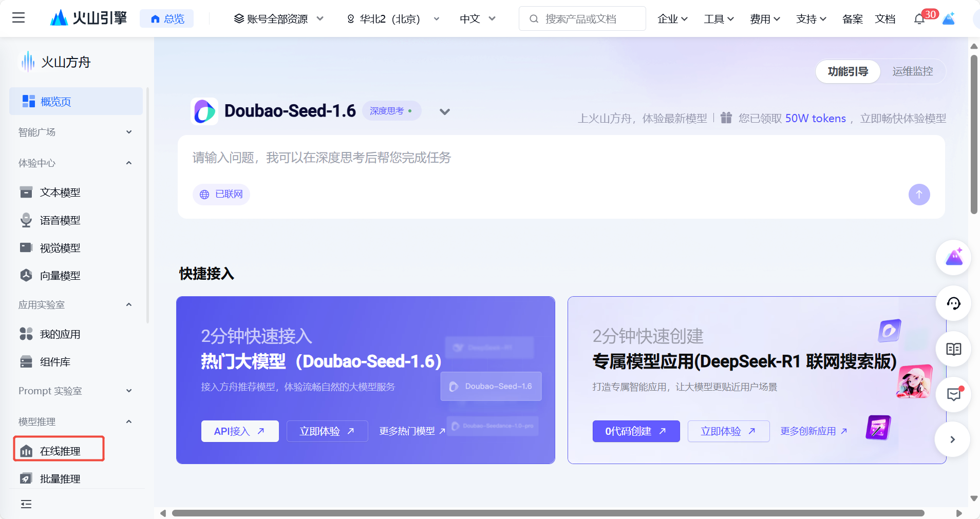Click the 0代码创建 button
Viewport: 980px width, 519px height.
pos(636,431)
